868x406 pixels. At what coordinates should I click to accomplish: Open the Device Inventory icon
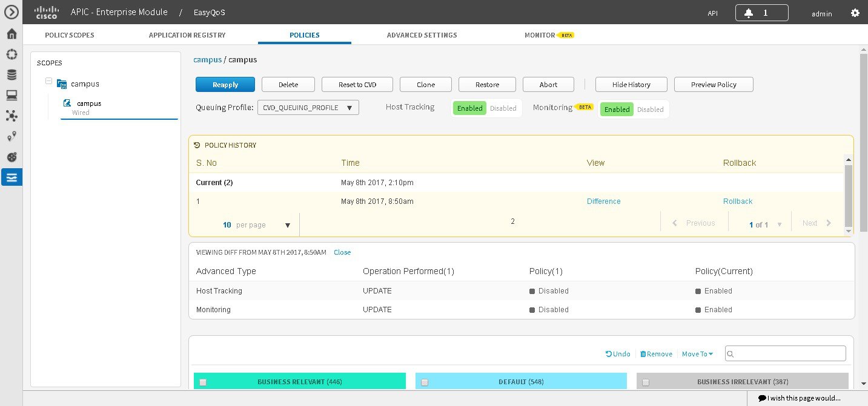11,74
